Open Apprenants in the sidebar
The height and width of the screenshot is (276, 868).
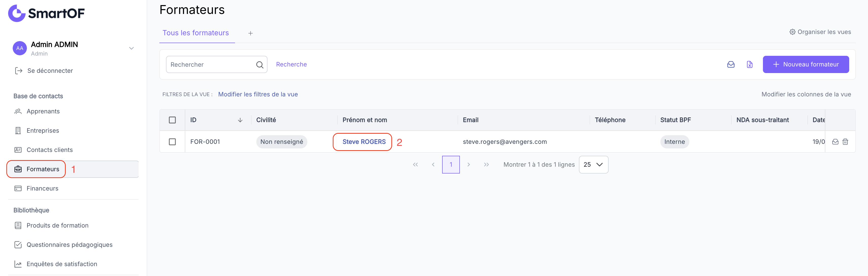click(x=43, y=111)
